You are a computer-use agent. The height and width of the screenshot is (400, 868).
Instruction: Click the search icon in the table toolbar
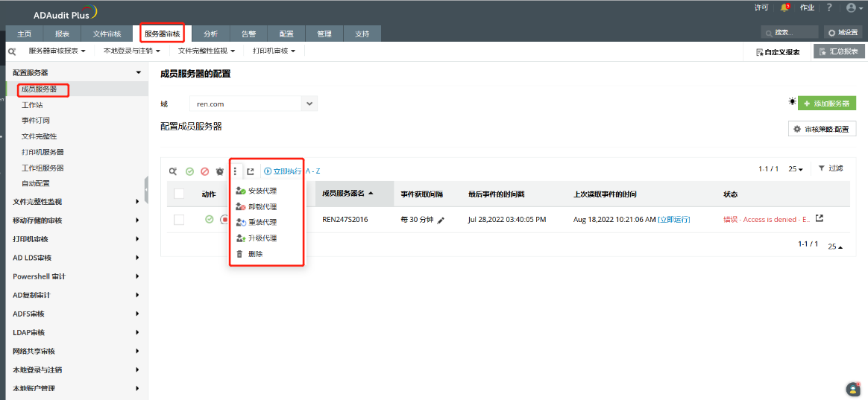point(173,171)
